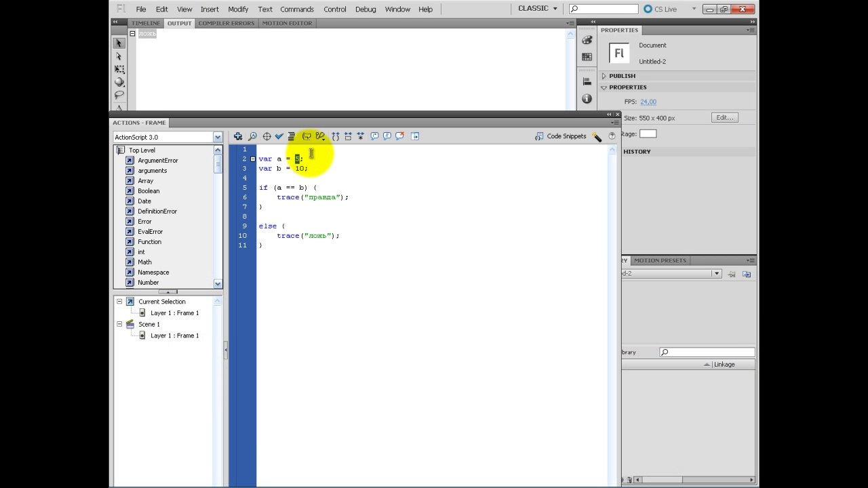This screenshot has height=488, width=868.
Task: Open the Stage color swatch
Action: click(x=648, y=134)
